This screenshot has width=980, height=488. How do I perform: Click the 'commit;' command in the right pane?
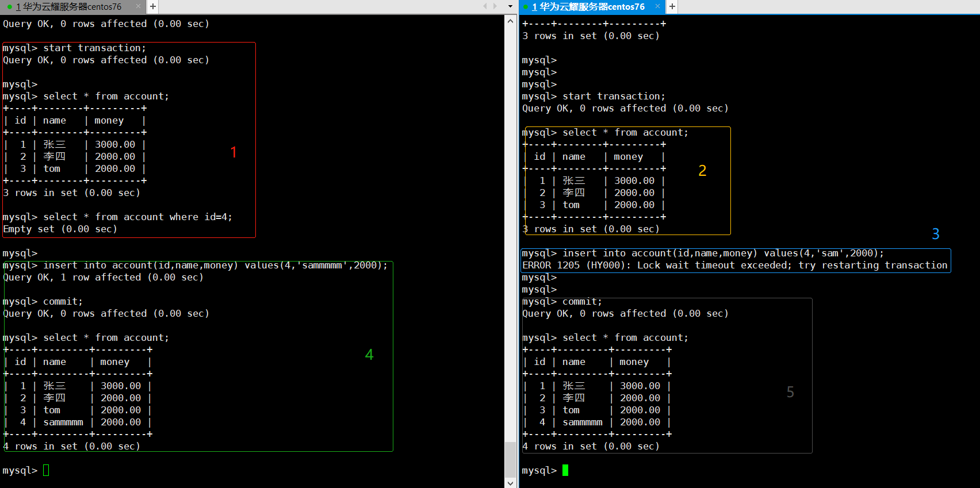point(582,302)
